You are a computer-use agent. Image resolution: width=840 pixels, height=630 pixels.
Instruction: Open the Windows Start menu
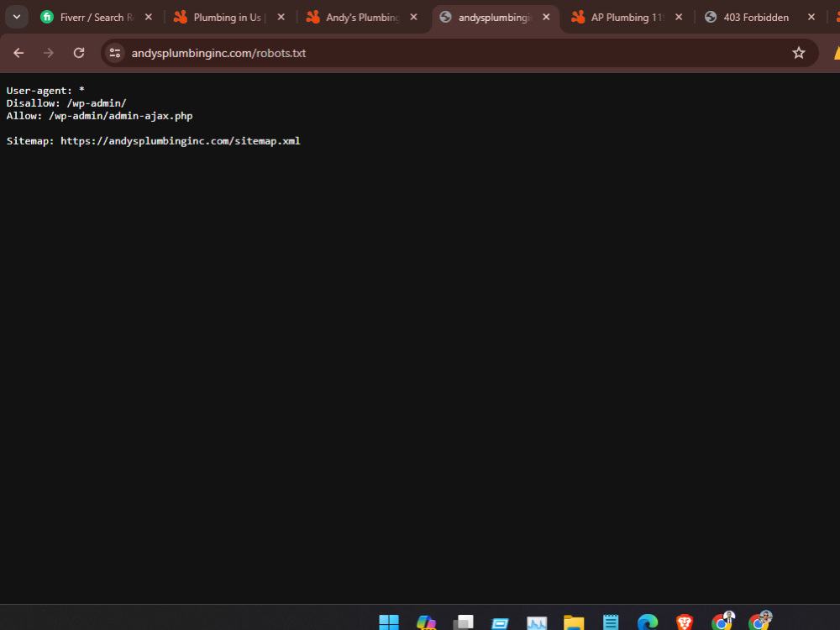coord(389,622)
